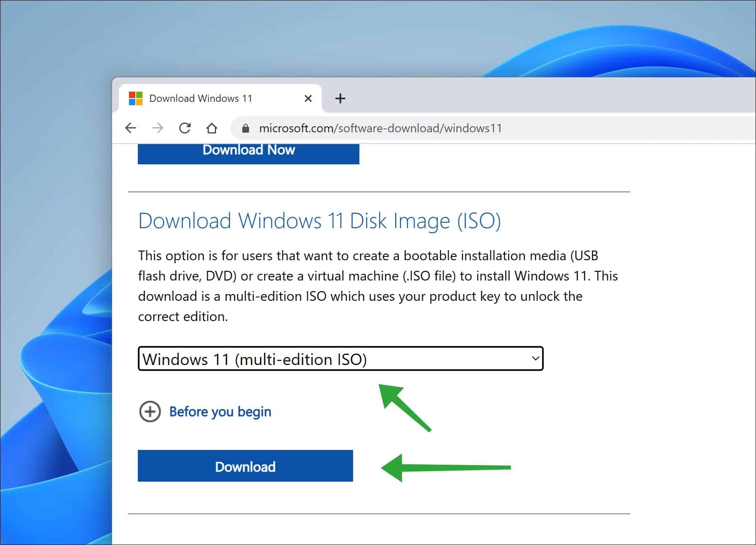Image resolution: width=756 pixels, height=545 pixels.
Task: Open the Windows 11 multi-edition ISO dropdown
Action: (340, 359)
